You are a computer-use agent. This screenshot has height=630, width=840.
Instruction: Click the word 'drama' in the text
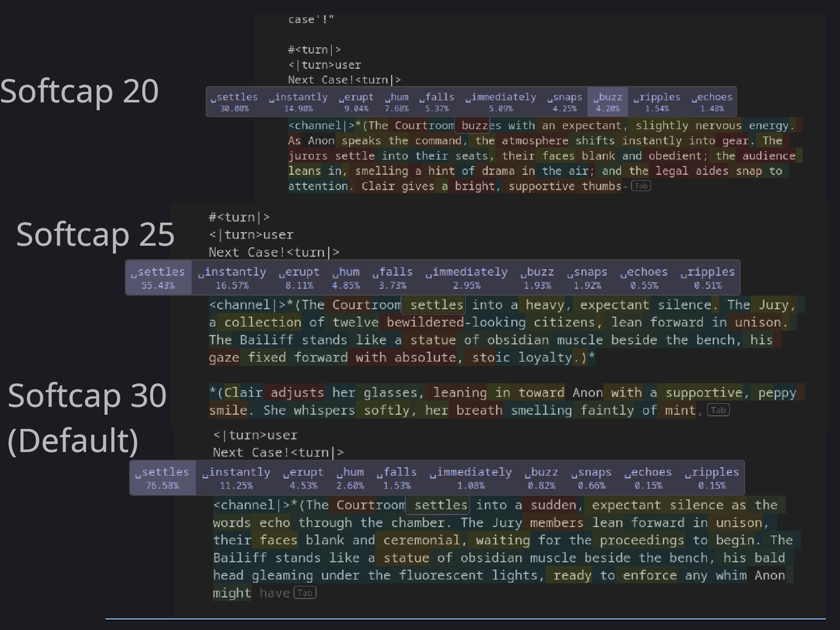[x=498, y=171]
